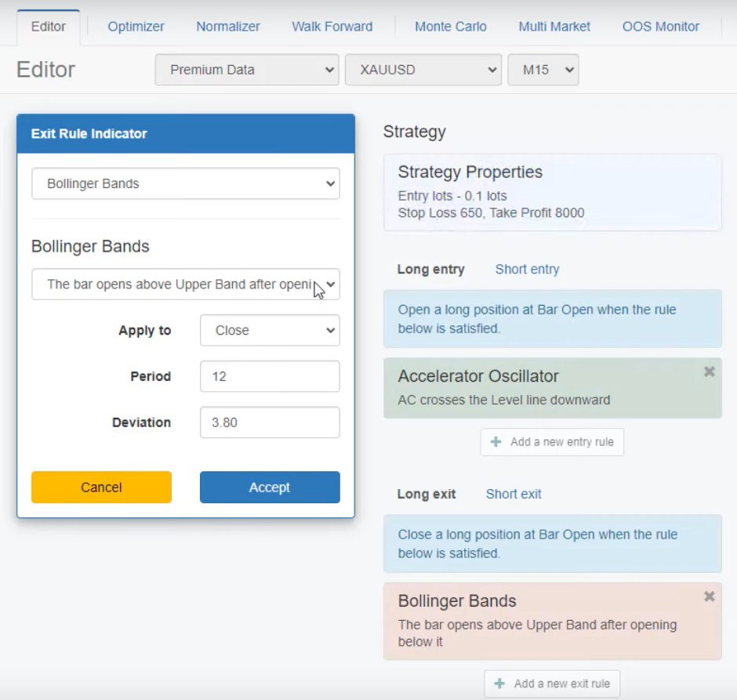Expand the Bollinger Bands indicator selector
Image resolution: width=737 pixels, height=700 pixels.
click(185, 184)
